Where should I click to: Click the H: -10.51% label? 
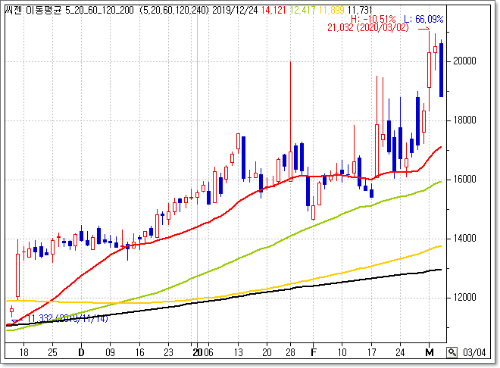click(x=373, y=19)
